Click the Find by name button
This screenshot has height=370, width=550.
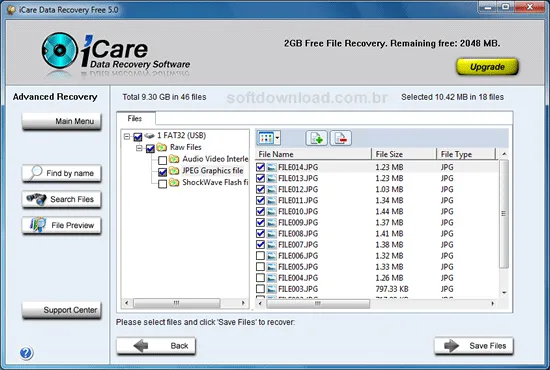point(62,173)
